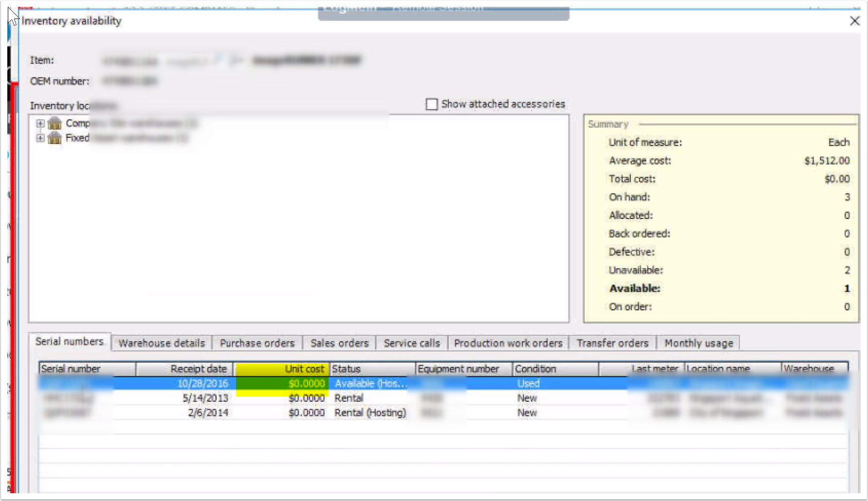868x501 pixels.
Task: Sort by Receipt date column header
Action: [x=185, y=369]
